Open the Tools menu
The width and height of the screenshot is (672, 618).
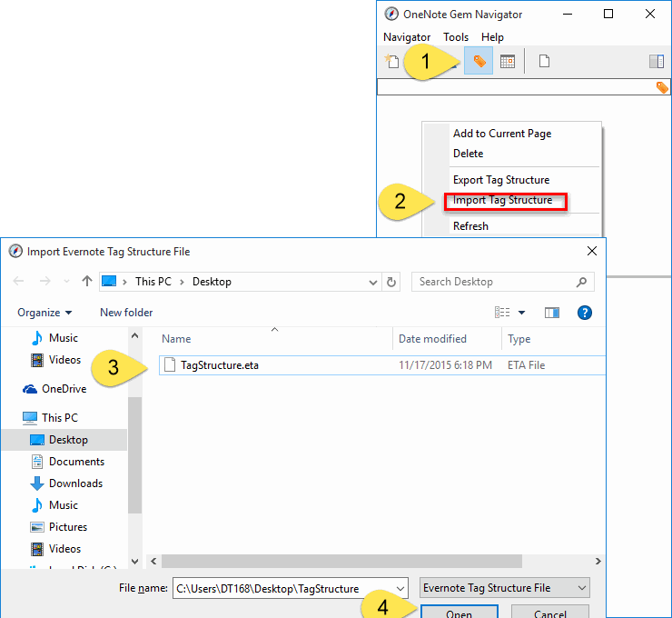point(456,37)
